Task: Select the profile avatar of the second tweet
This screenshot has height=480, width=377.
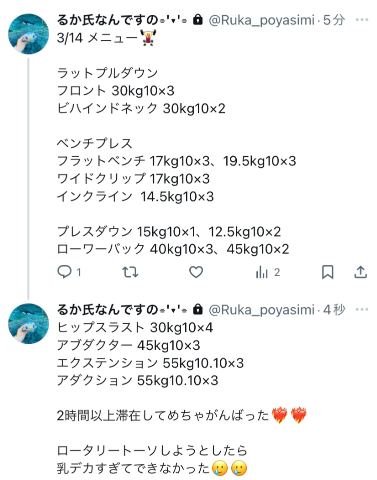Action: tap(28, 323)
